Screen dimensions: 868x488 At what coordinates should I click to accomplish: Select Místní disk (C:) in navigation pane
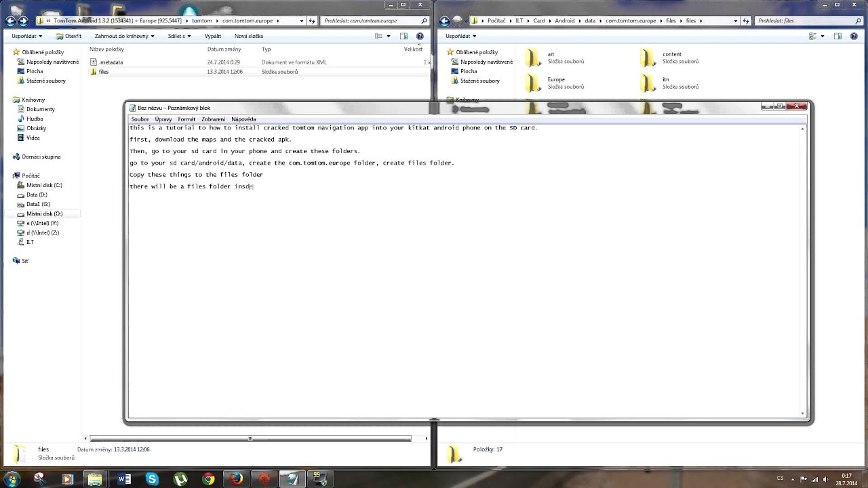[44, 185]
